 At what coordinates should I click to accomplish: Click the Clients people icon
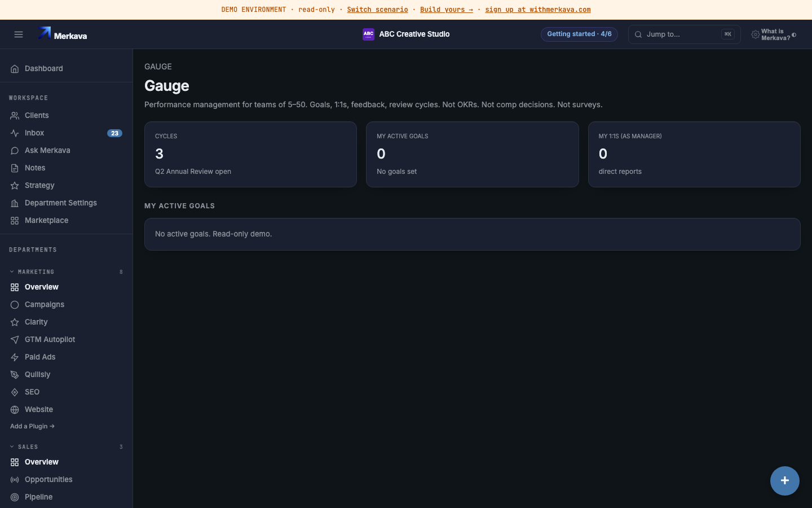coord(15,116)
